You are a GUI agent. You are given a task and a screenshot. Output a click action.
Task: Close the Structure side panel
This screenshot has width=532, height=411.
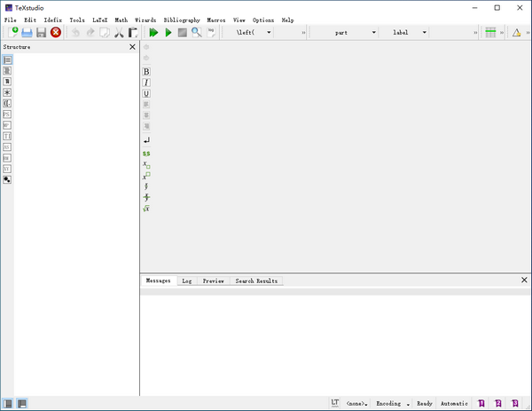pos(132,46)
